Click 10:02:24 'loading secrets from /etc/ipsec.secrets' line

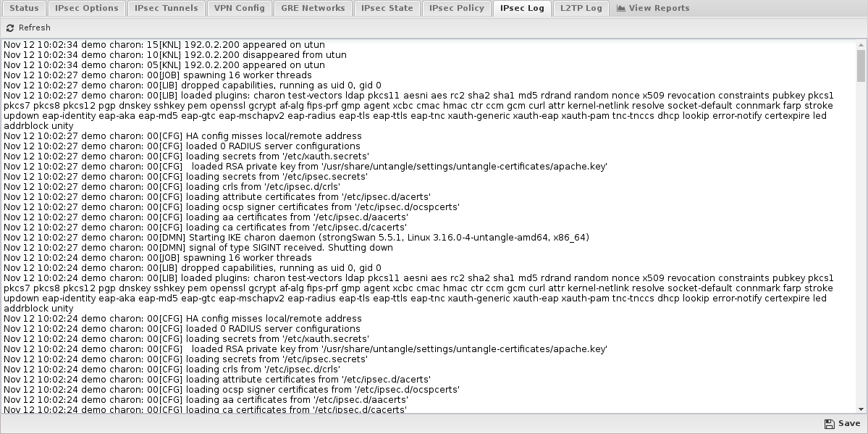186,359
